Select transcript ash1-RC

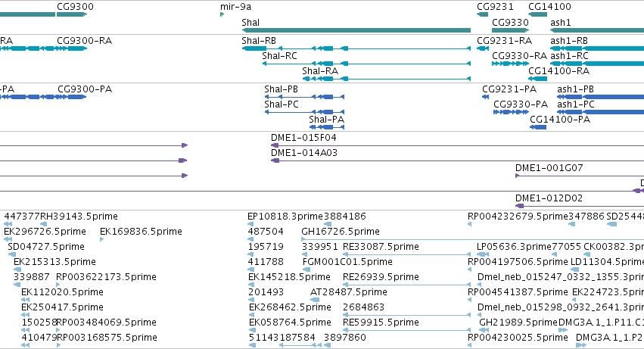click(x=597, y=64)
